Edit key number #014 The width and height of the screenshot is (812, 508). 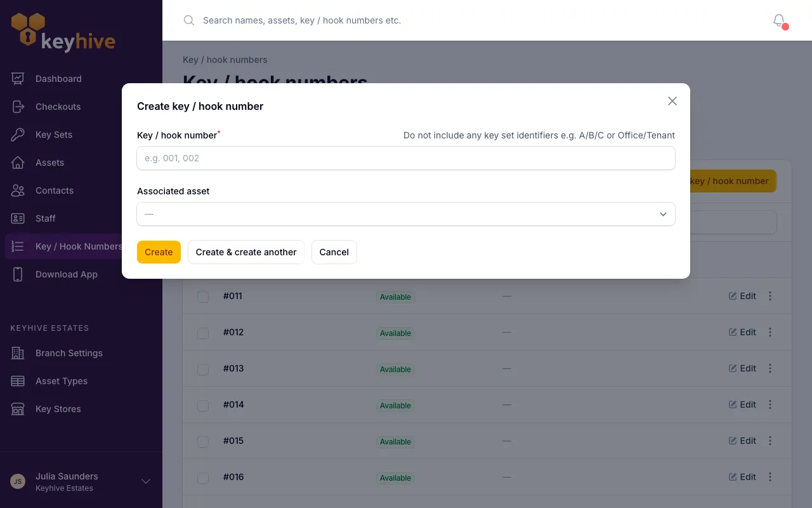742,404
